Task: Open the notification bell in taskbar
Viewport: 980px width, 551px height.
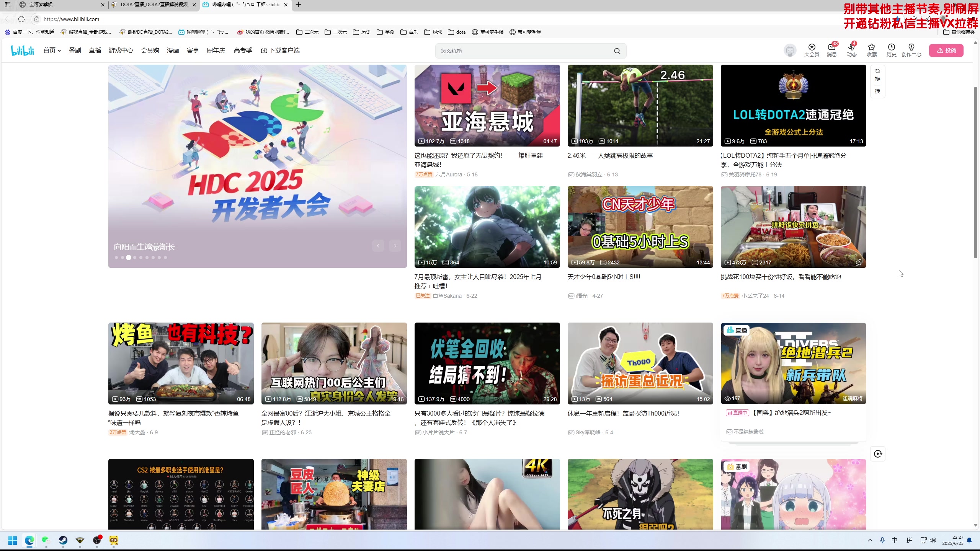Action: tap(969, 540)
